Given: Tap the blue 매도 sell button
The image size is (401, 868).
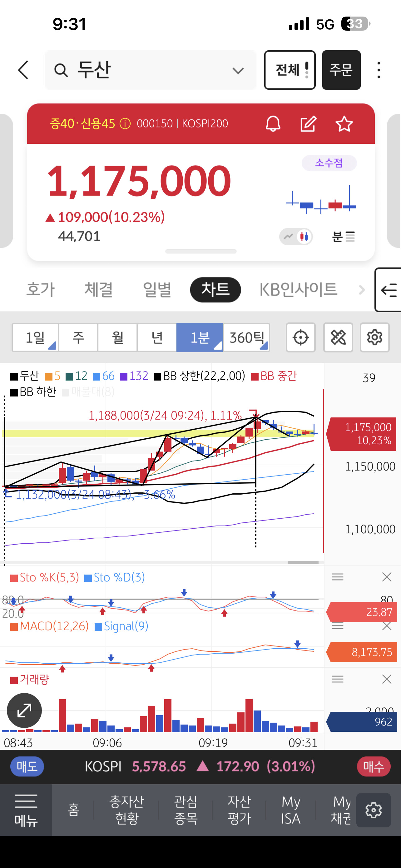Looking at the screenshot, I should [x=27, y=766].
